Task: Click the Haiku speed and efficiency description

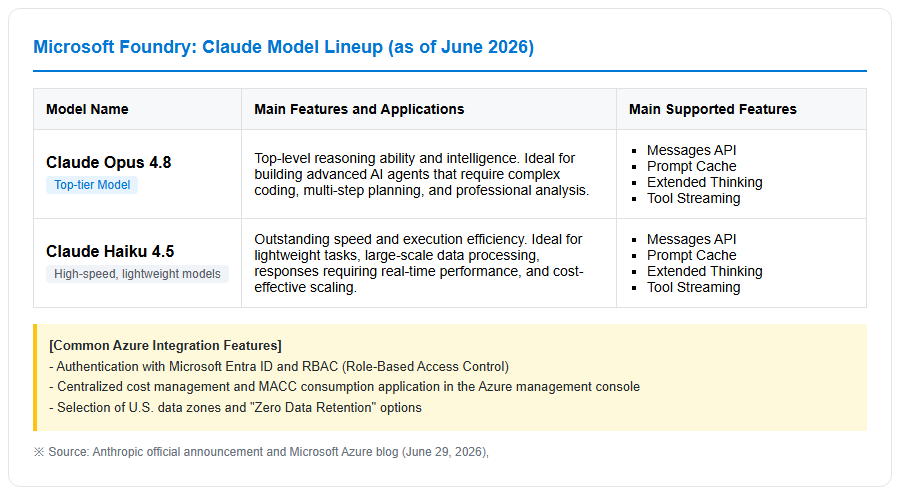Action: (418, 263)
